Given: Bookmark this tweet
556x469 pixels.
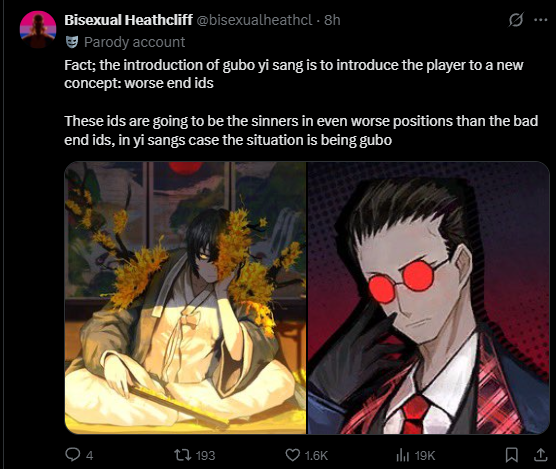Looking at the screenshot, I should [511, 455].
